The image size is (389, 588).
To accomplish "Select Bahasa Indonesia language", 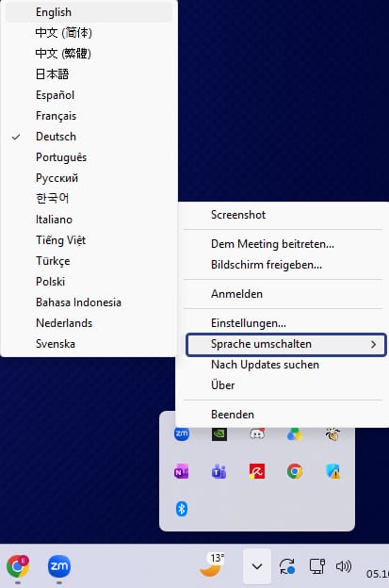I will 89,302.
